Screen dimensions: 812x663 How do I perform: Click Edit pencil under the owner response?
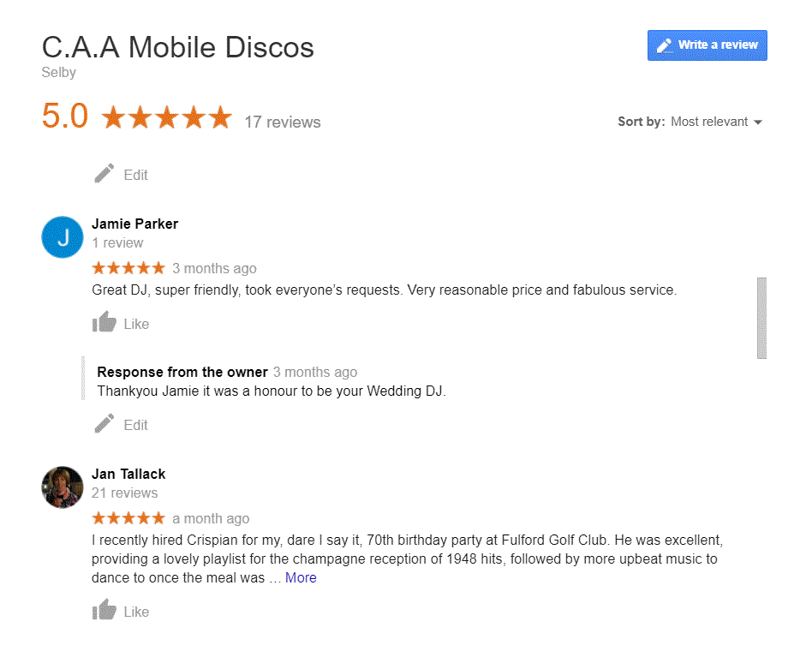[x=104, y=424]
